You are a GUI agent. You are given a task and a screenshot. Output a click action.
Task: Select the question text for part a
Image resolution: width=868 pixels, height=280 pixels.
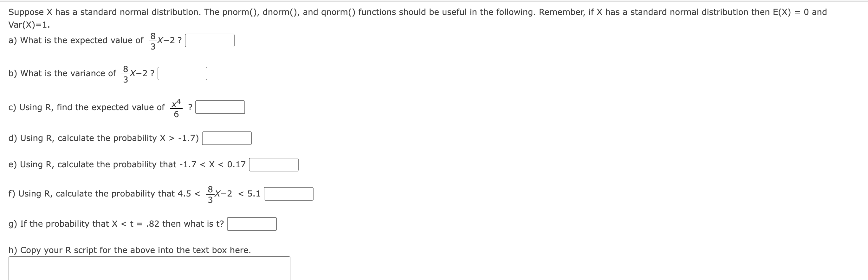(77, 40)
